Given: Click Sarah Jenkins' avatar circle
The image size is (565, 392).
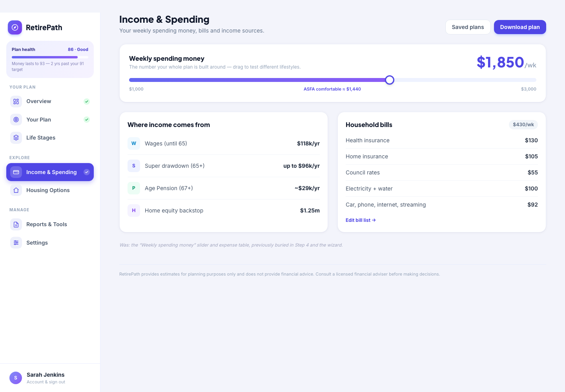Looking at the screenshot, I should point(16,378).
